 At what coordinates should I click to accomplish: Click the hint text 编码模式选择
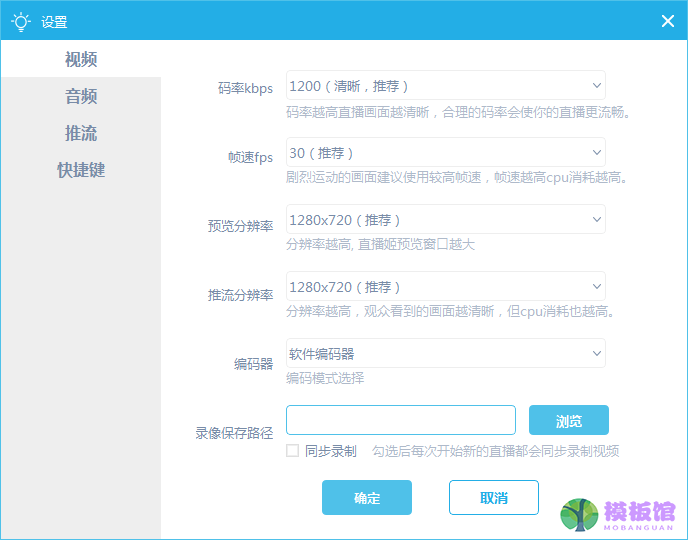[325, 378]
